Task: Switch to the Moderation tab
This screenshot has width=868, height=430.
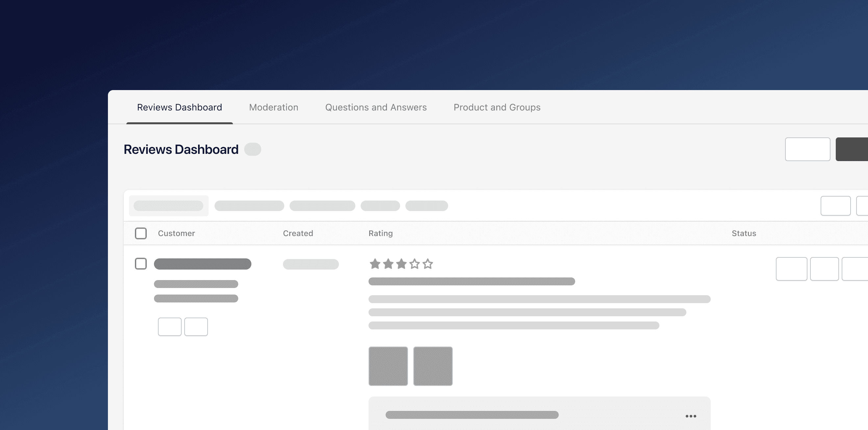Action: coord(273,107)
